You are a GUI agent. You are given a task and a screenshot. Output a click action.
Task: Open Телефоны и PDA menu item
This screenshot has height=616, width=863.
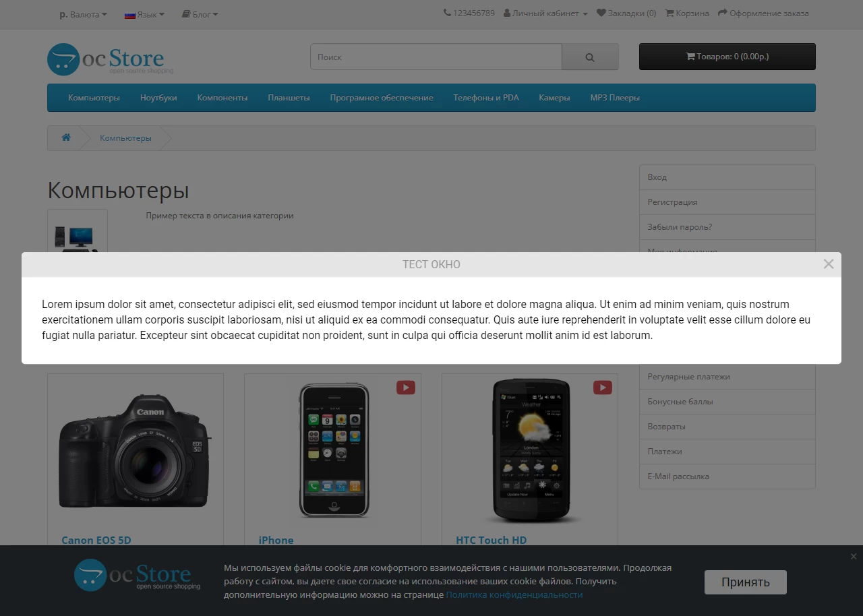486,98
